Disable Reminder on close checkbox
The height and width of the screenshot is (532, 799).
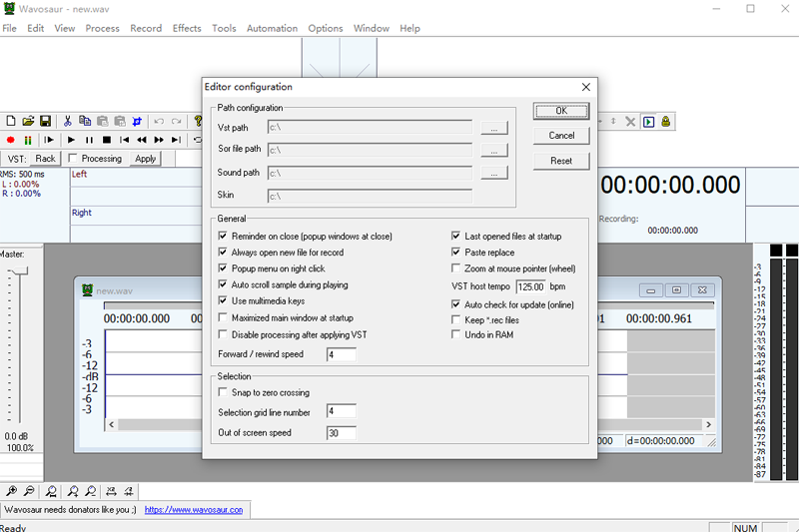(223, 237)
